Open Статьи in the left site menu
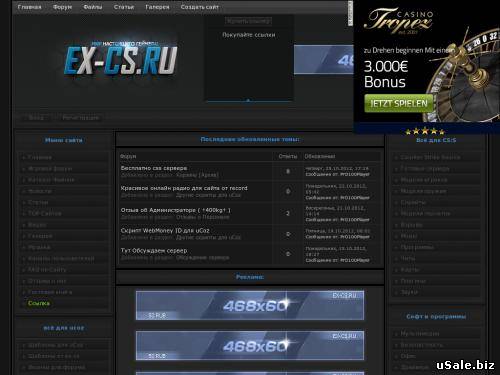The height and width of the screenshot is (375, 500). tap(38, 202)
